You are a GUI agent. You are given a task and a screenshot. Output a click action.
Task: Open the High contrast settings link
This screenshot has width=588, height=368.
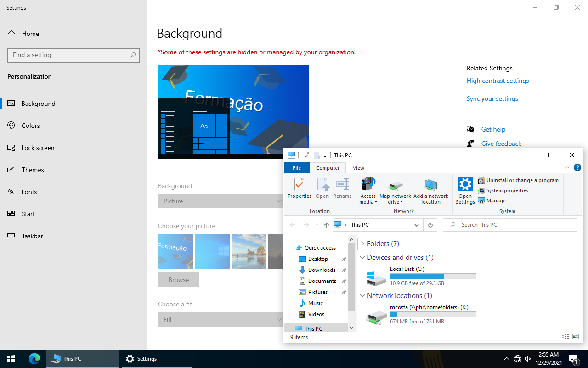(x=498, y=80)
